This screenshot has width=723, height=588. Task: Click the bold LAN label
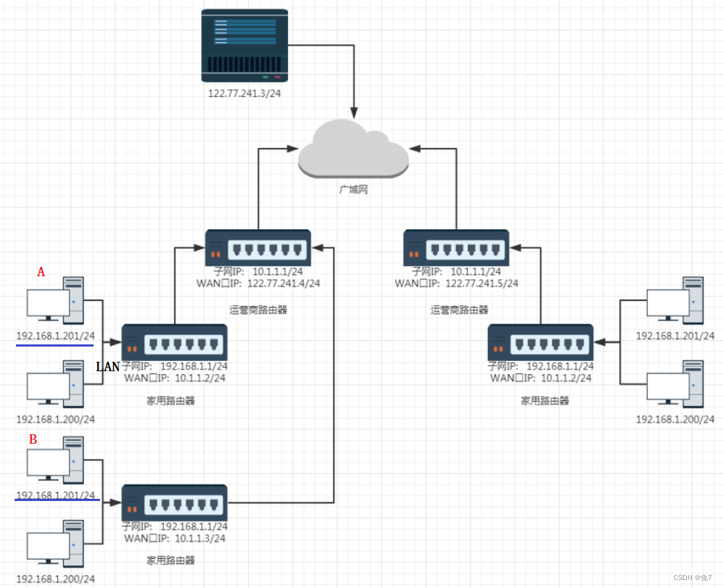click(107, 367)
